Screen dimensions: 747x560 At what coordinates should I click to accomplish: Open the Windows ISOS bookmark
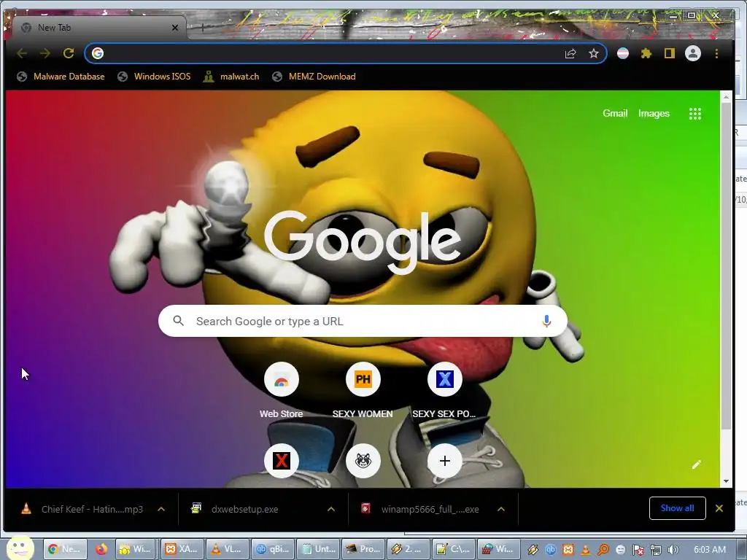click(154, 77)
